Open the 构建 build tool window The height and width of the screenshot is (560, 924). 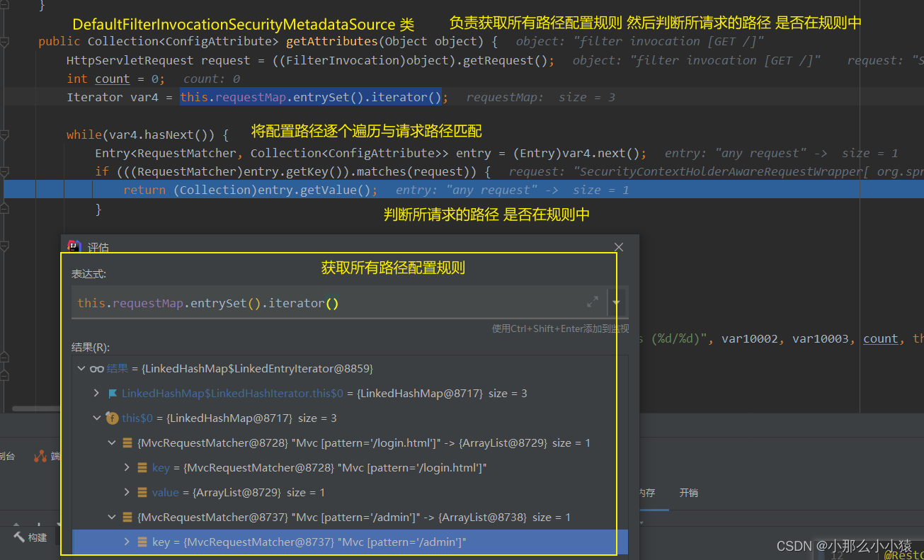pyautogui.click(x=30, y=537)
